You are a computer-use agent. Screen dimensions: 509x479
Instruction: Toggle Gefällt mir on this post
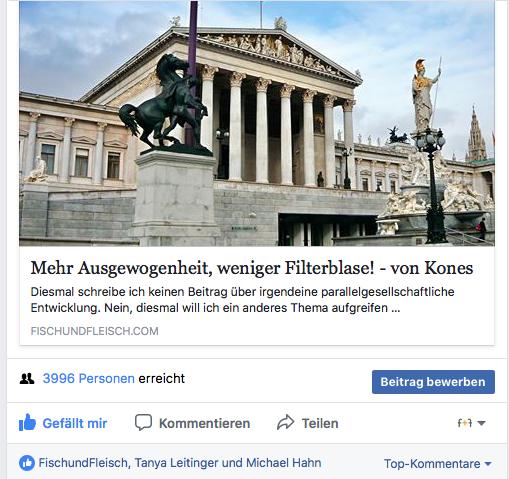click(63, 423)
